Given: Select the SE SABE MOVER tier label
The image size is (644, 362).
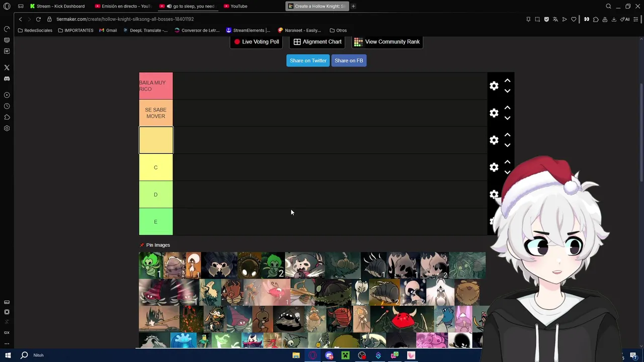Looking at the screenshot, I should pos(156,113).
